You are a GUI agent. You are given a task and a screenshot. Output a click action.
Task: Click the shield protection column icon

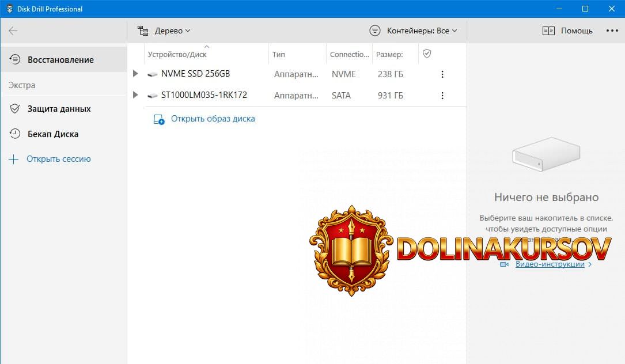coord(427,54)
